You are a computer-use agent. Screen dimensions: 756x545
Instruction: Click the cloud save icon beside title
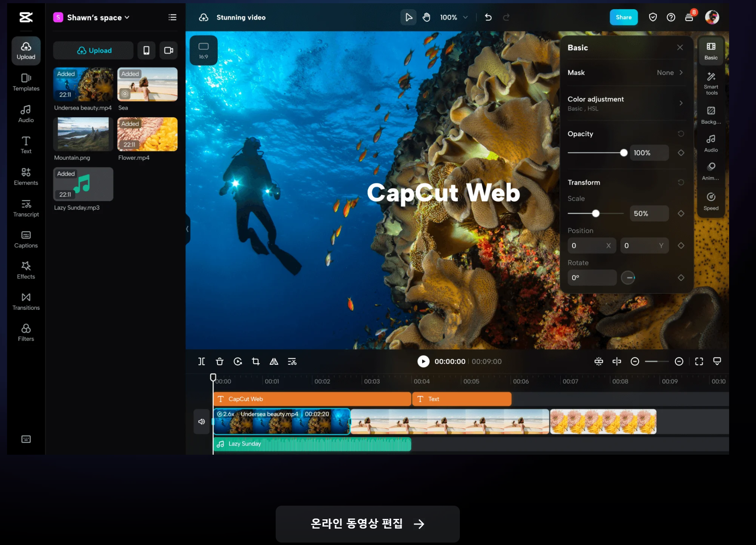(204, 17)
